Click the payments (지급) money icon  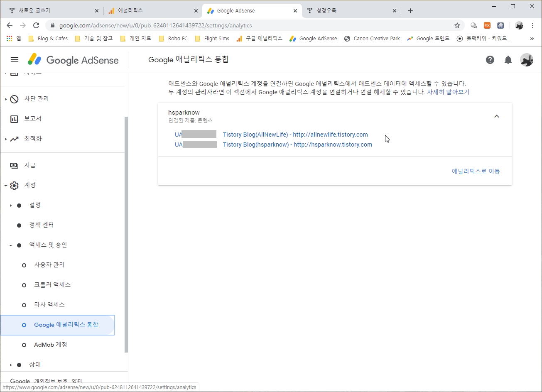(x=14, y=165)
